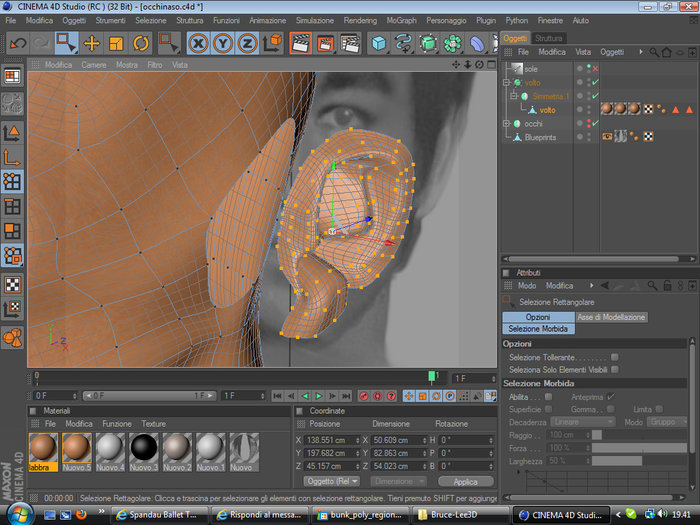700x525 pixels.
Task: Render the active view clapperboard icon
Action: pos(300,44)
